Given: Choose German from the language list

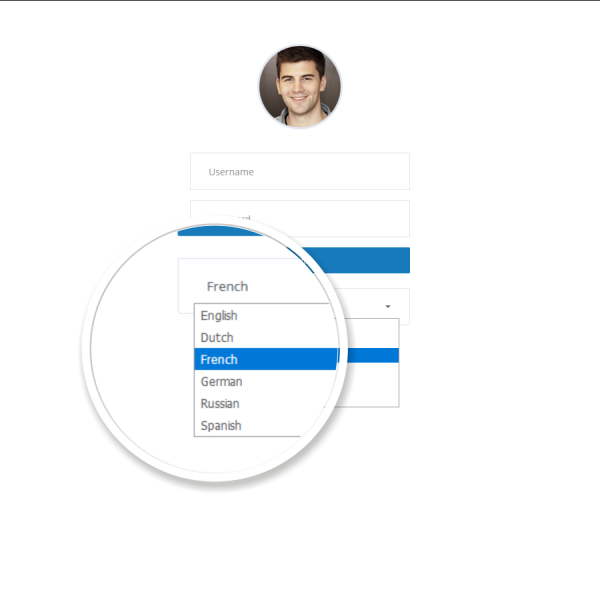Looking at the screenshot, I should coord(221,382).
